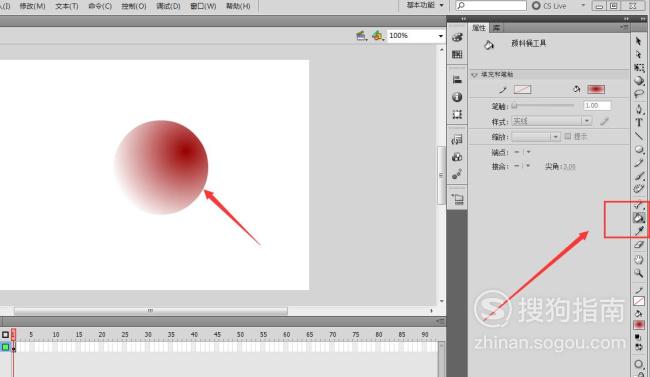Open the 控制(O) menu
This screenshot has height=377, width=650.
pyautogui.click(x=133, y=6)
